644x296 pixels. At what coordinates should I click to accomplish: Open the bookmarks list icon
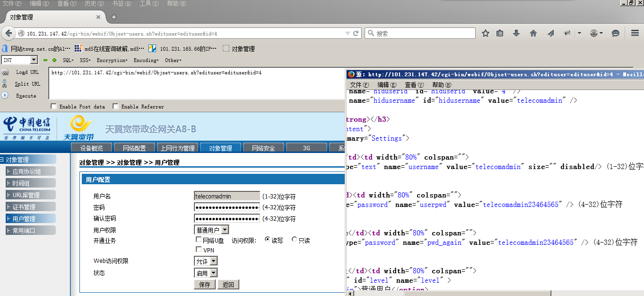point(500,34)
